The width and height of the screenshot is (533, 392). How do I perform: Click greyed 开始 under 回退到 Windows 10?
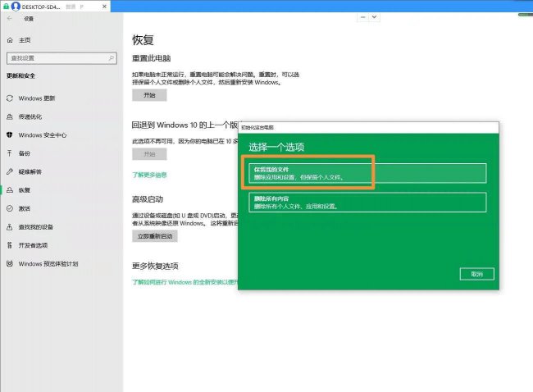(x=149, y=154)
